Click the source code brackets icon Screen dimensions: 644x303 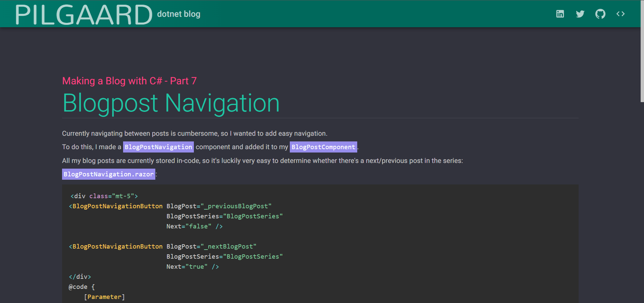pyautogui.click(x=620, y=14)
